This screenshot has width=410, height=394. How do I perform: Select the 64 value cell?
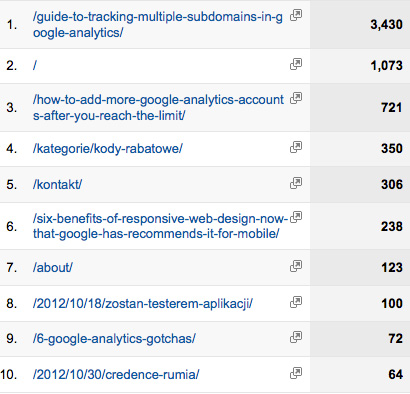395,375
